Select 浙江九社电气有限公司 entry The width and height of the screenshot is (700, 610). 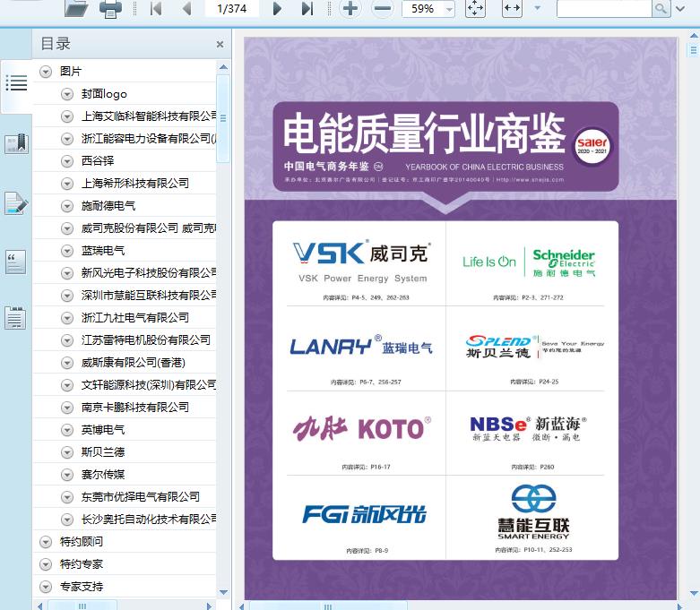[x=134, y=318]
